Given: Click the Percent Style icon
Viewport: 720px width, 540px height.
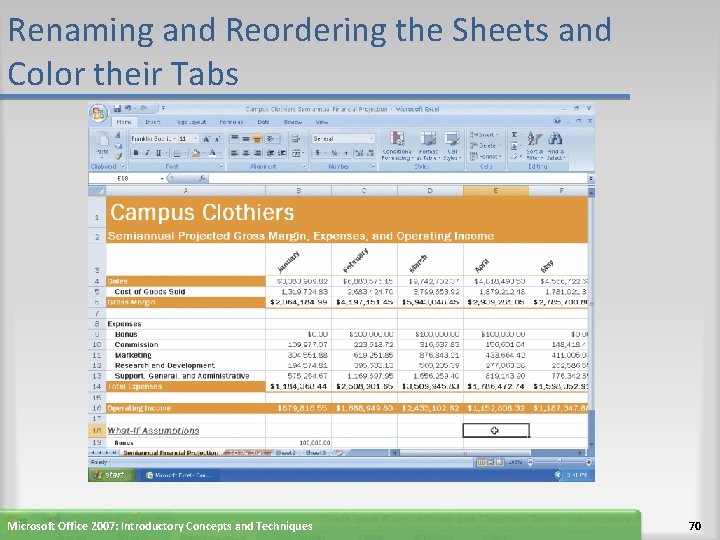Looking at the screenshot, I should pyautogui.click(x=334, y=153).
